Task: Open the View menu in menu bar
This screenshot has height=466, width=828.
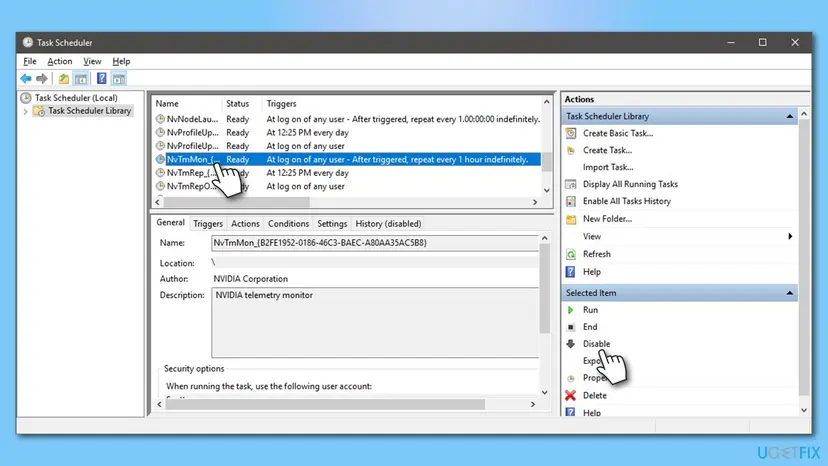Action: (92, 61)
